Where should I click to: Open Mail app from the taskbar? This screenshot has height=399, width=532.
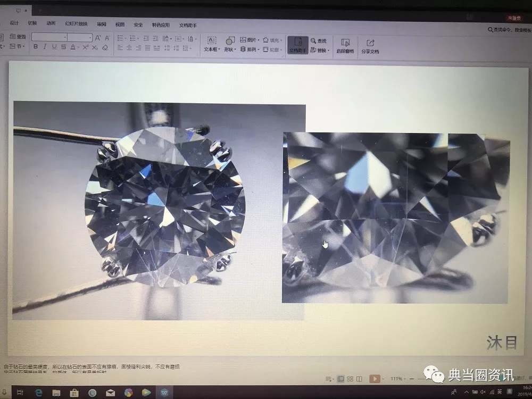click(110, 393)
